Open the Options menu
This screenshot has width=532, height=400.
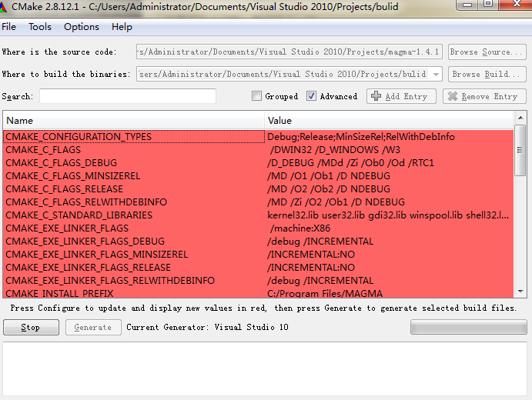pyautogui.click(x=82, y=27)
